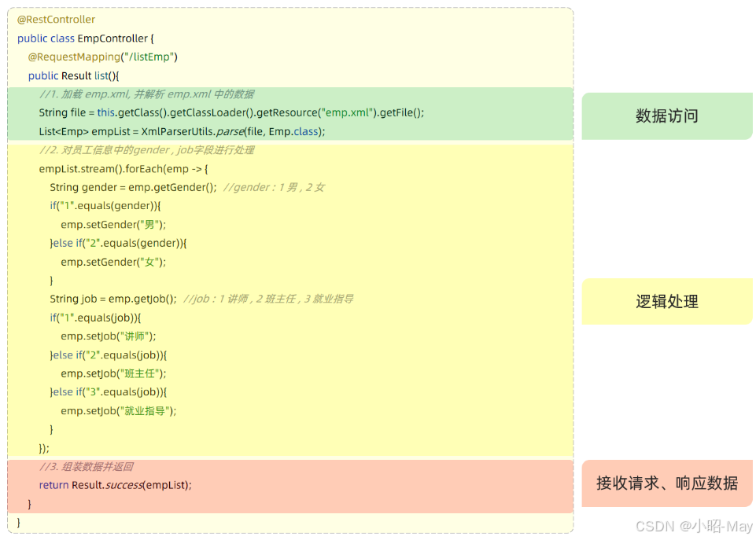Click the 'if("1".equals(job)){' line
Viewport: 756px width, 540px height.
95,318
